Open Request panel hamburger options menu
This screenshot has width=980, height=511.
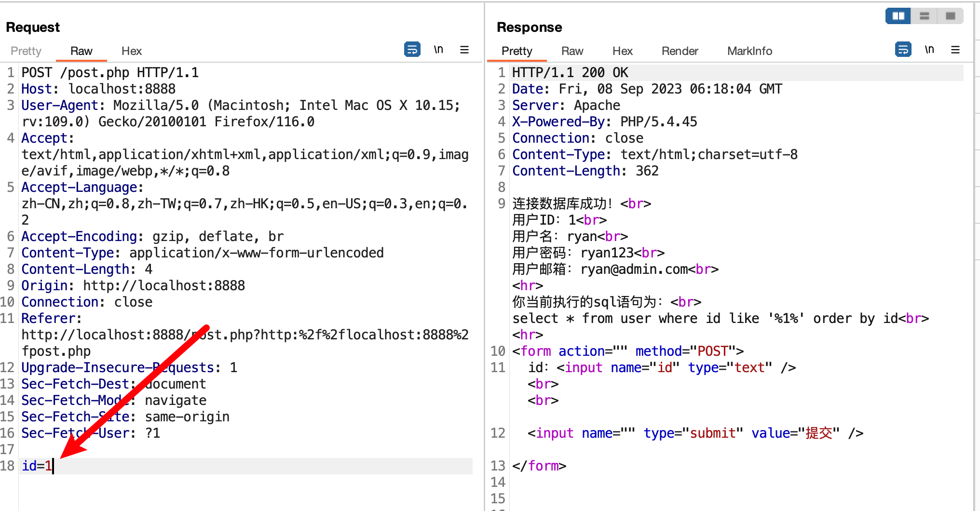[x=464, y=50]
